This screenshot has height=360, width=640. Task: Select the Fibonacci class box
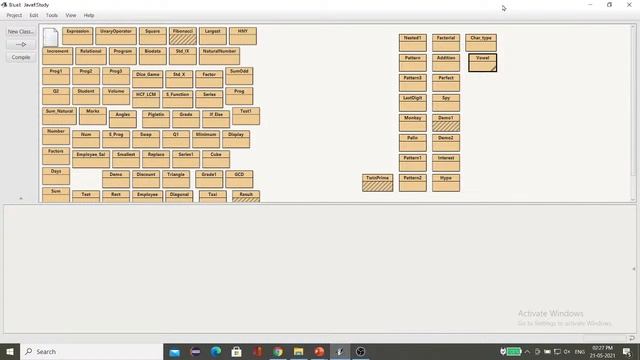pos(183,36)
